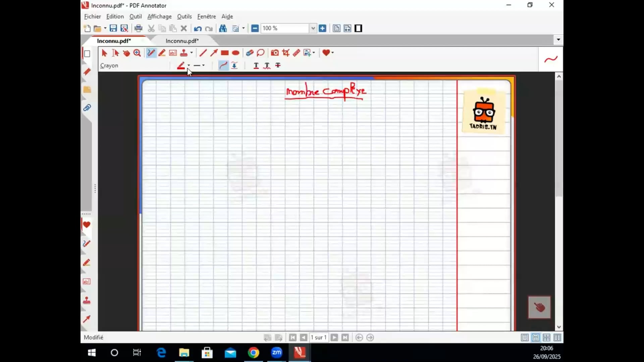Screen dimensions: 644x362
Task: Toggle full screen mode in toolbar
Action: tap(358, 28)
